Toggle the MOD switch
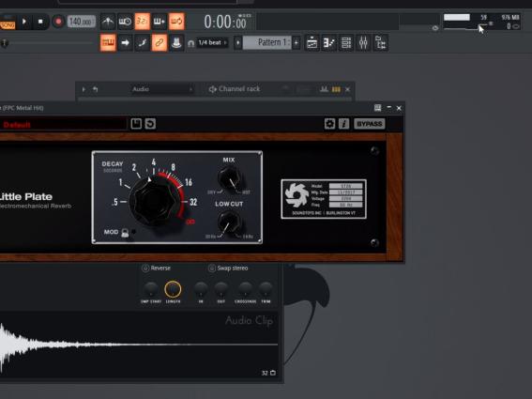 (x=125, y=233)
